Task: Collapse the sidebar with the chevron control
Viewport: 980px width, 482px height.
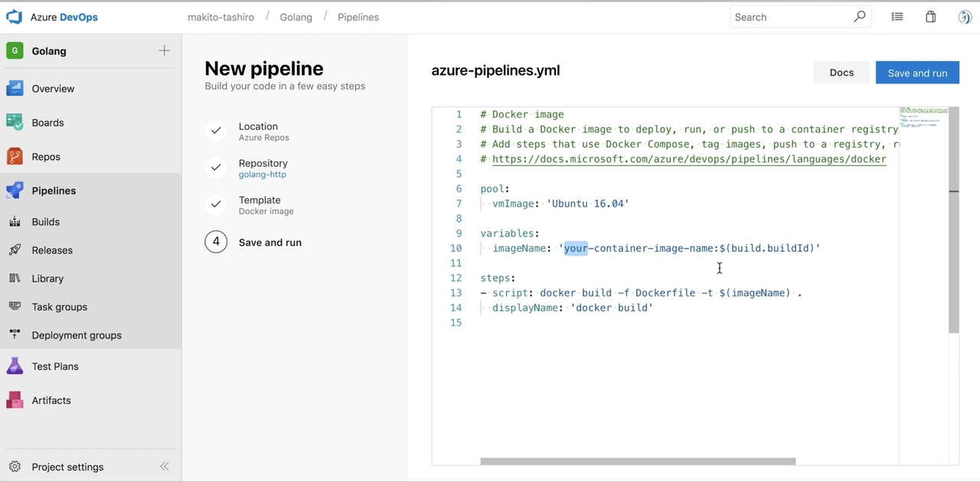Action: [164, 466]
